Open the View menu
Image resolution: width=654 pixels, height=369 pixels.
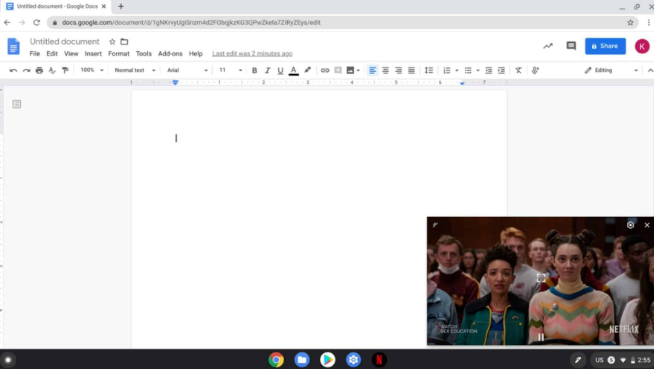point(71,54)
